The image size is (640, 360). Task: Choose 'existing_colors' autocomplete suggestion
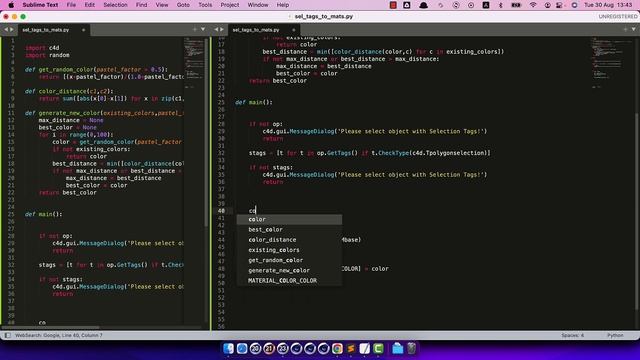(x=289, y=250)
